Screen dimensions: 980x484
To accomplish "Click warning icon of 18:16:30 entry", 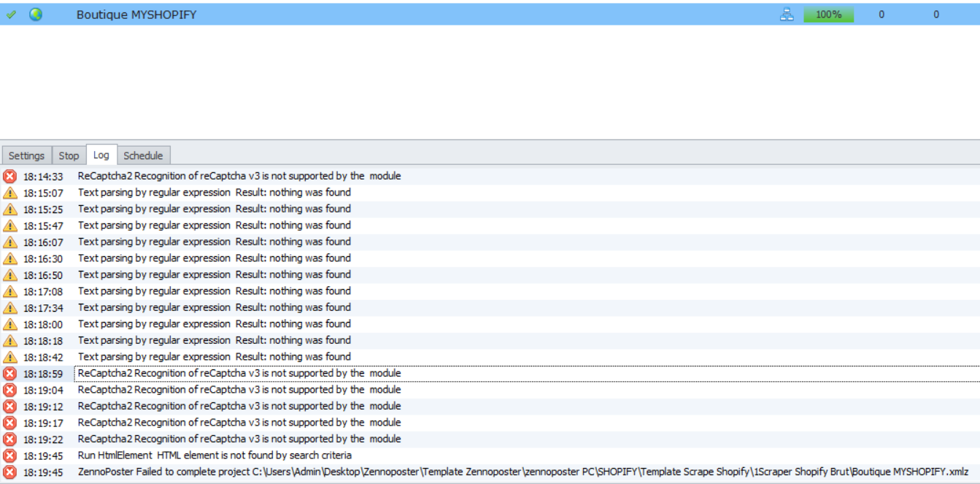I will point(9,258).
